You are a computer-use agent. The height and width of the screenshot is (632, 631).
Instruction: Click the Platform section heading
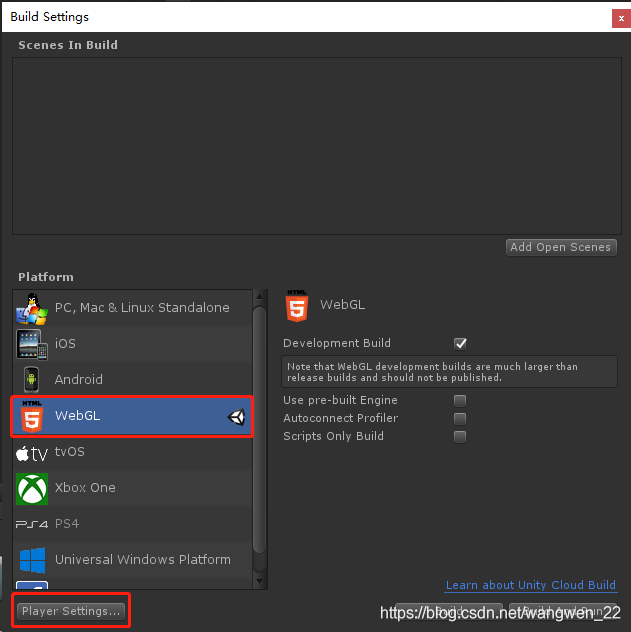[x=46, y=277]
